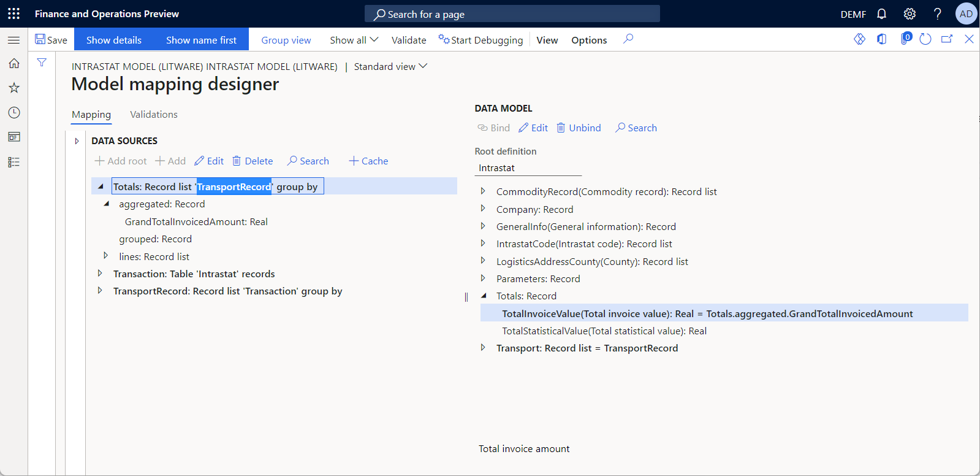This screenshot has height=476, width=980.
Task: Expand Transport record list node
Action: [x=483, y=347]
